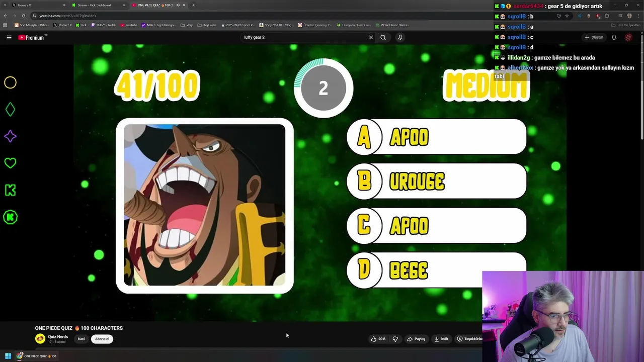The height and width of the screenshot is (362, 644).
Task: Start voice search with microphone
Action: pyautogui.click(x=400, y=37)
